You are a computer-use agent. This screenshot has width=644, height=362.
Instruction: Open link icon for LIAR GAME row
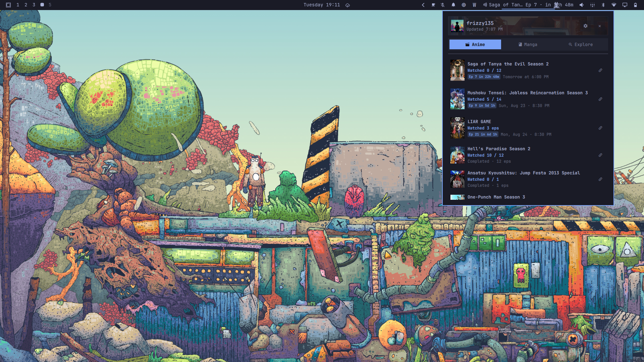[600, 128]
